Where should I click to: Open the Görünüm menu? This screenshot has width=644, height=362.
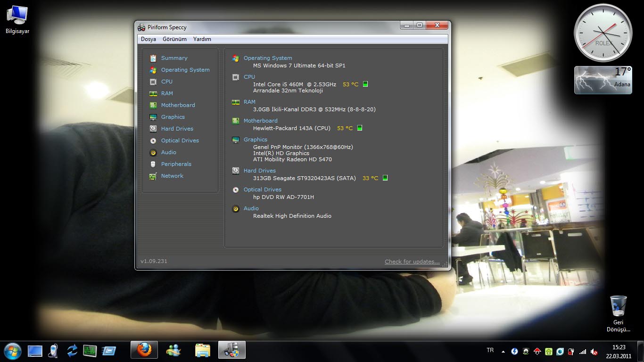tap(174, 39)
